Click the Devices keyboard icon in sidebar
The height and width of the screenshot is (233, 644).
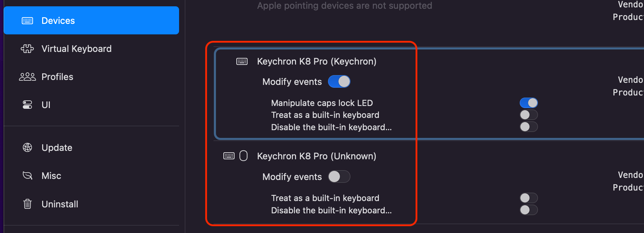(27, 21)
